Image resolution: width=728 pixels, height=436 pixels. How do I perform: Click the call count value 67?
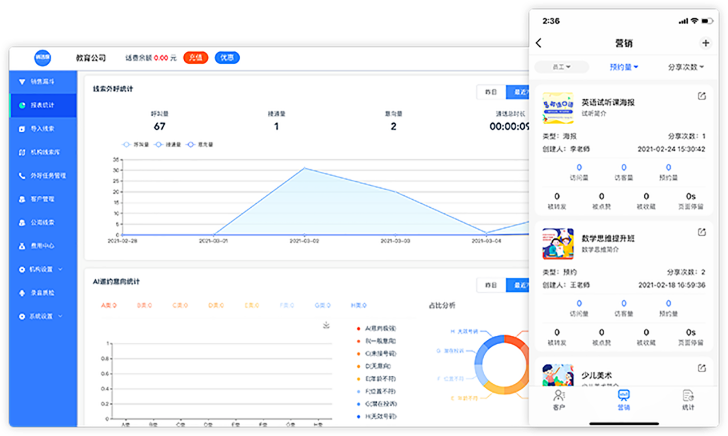pyautogui.click(x=160, y=126)
